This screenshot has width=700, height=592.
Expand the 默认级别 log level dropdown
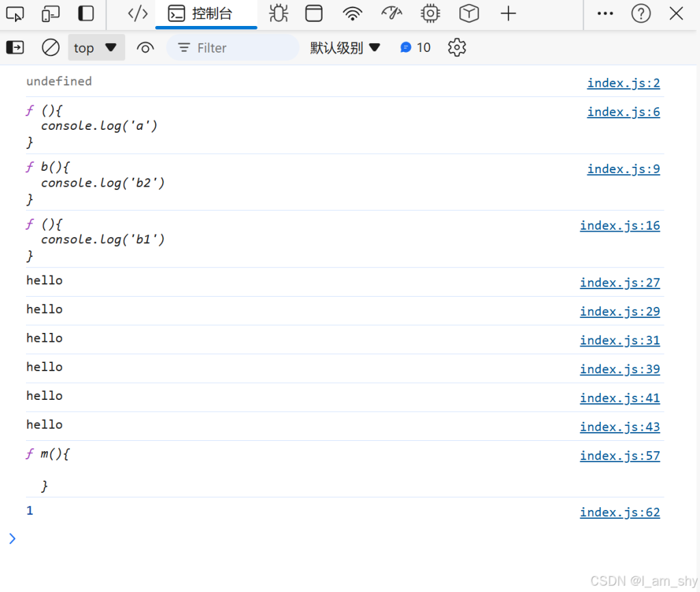tap(345, 48)
